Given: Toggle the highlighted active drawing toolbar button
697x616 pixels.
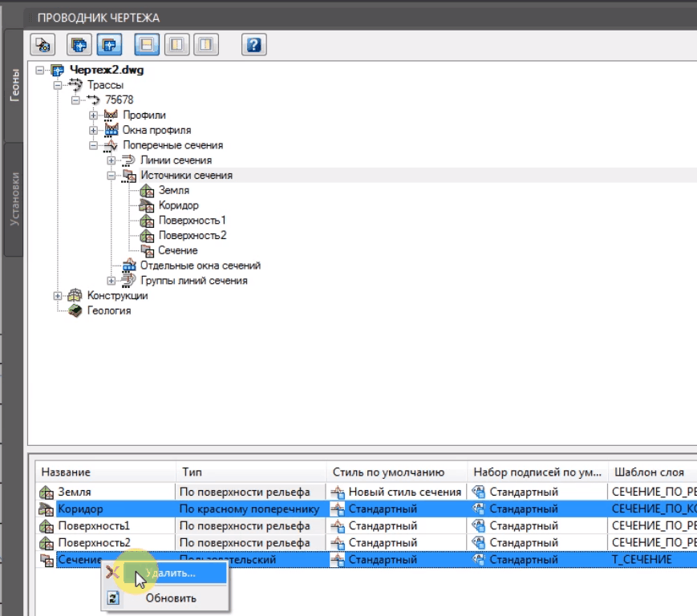Looking at the screenshot, I should (x=108, y=44).
